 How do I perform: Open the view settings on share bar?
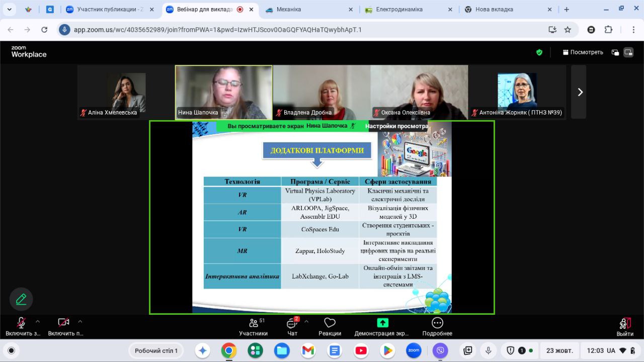[396, 126]
